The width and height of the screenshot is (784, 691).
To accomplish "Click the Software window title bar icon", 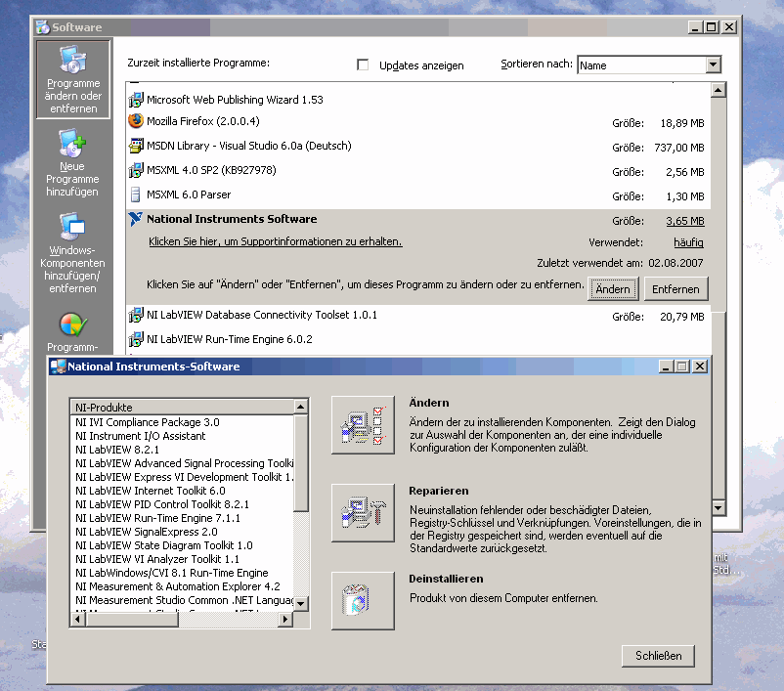I will point(43,27).
